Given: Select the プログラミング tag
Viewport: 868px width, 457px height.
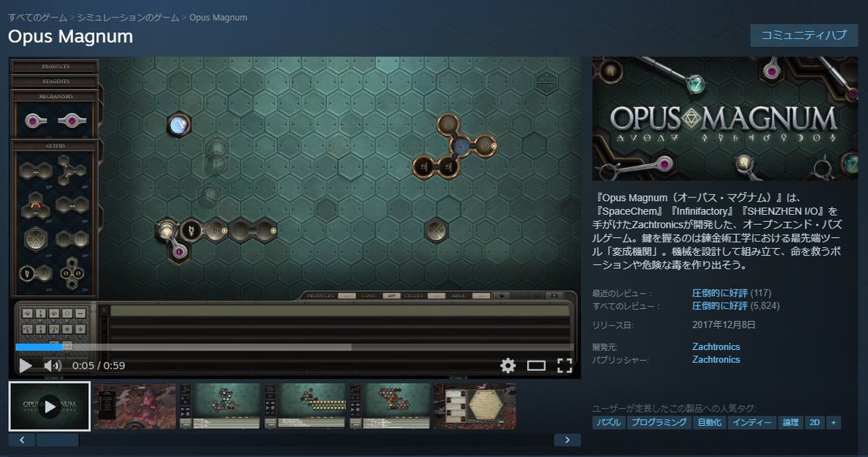Looking at the screenshot, I should pos(658,422).
